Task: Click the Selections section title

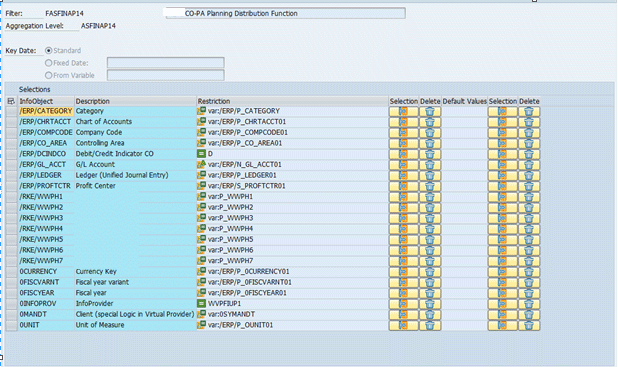Action: coord(34,89)
